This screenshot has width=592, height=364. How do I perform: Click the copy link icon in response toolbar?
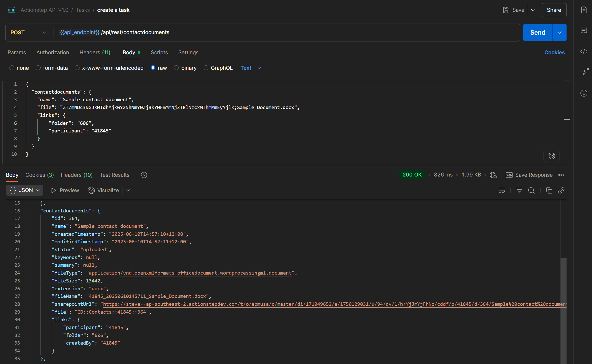pyautogui.click(x=561, y=190)
